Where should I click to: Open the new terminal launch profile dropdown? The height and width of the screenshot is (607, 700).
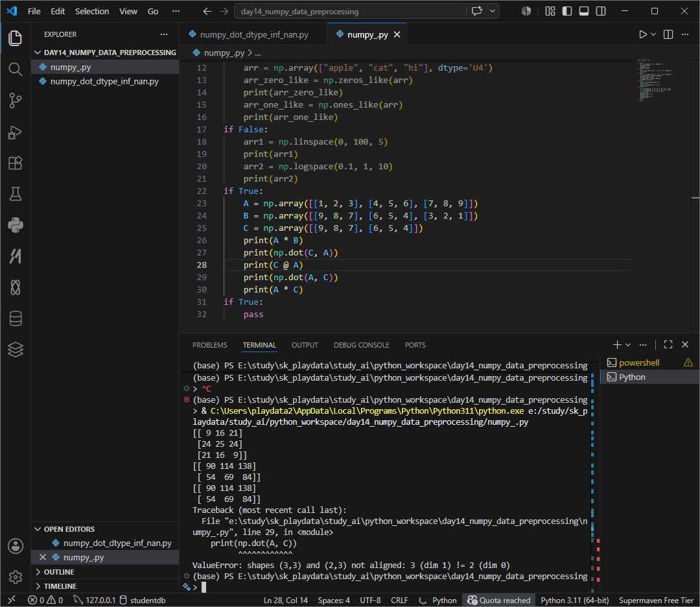click(628, 344)
